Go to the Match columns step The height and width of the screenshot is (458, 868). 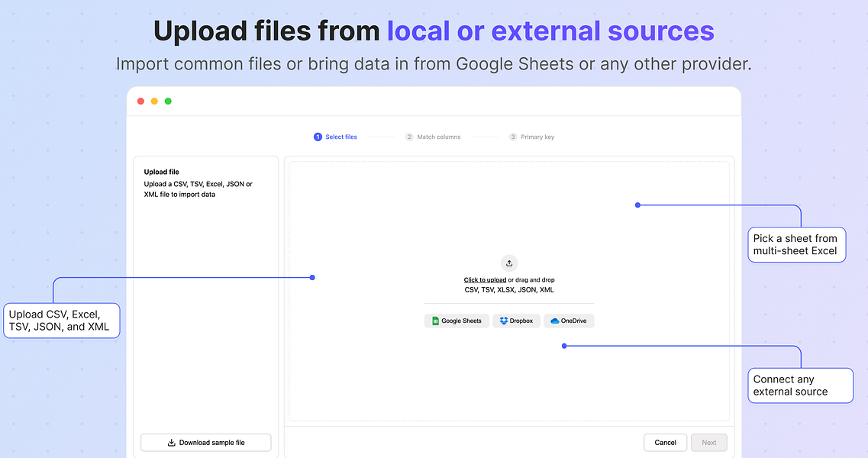(433, 137)
